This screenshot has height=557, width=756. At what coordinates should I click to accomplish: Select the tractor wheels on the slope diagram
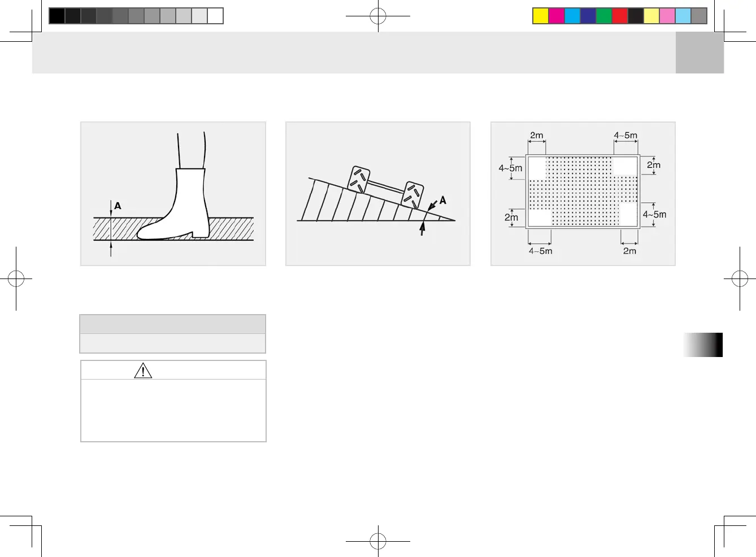[x=386, y=187]
